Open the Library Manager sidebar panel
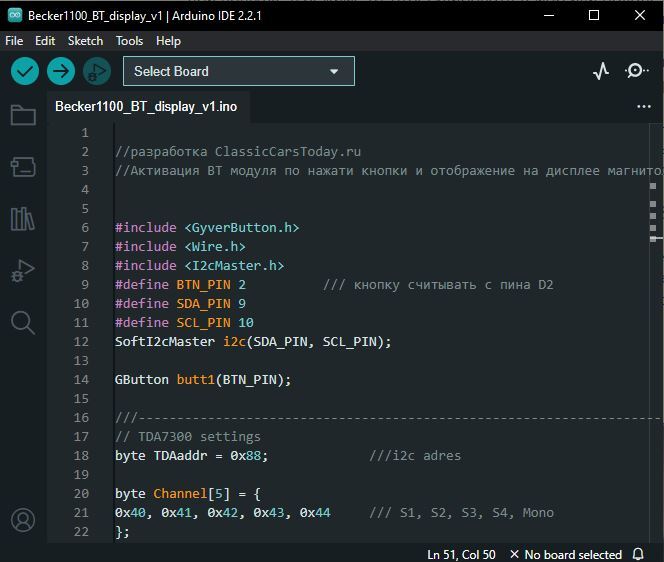Image resolution: width=664 pixels, height=562 pixels. coord(23,219)
